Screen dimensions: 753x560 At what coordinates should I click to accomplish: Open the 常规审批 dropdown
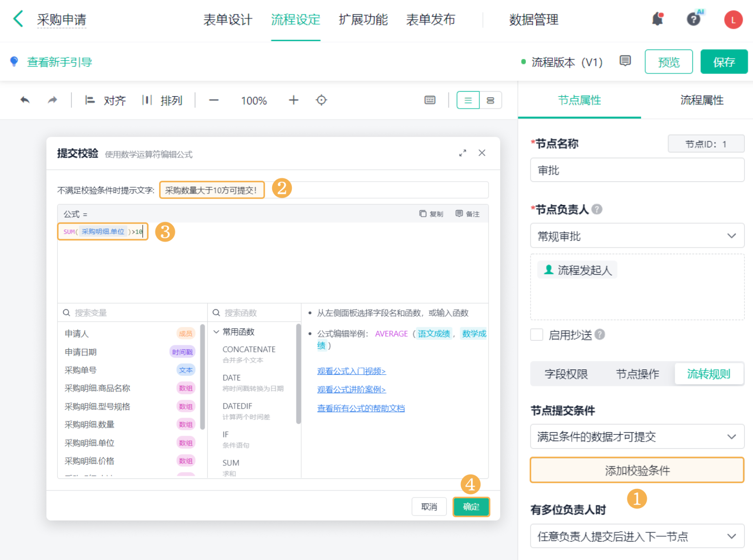[x=637, y=236]
